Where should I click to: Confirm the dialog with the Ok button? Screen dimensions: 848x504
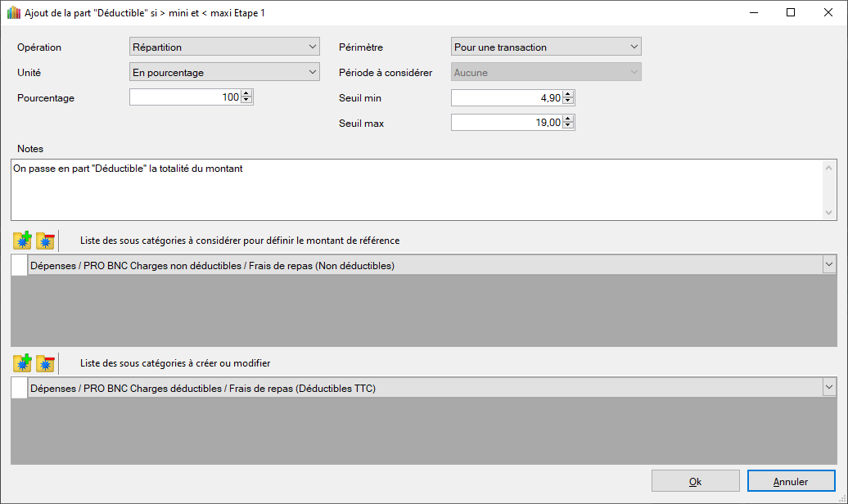point(695,481)
